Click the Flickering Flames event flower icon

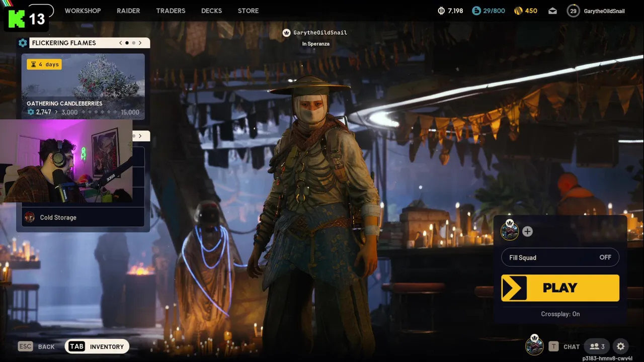tap(23, 43)
